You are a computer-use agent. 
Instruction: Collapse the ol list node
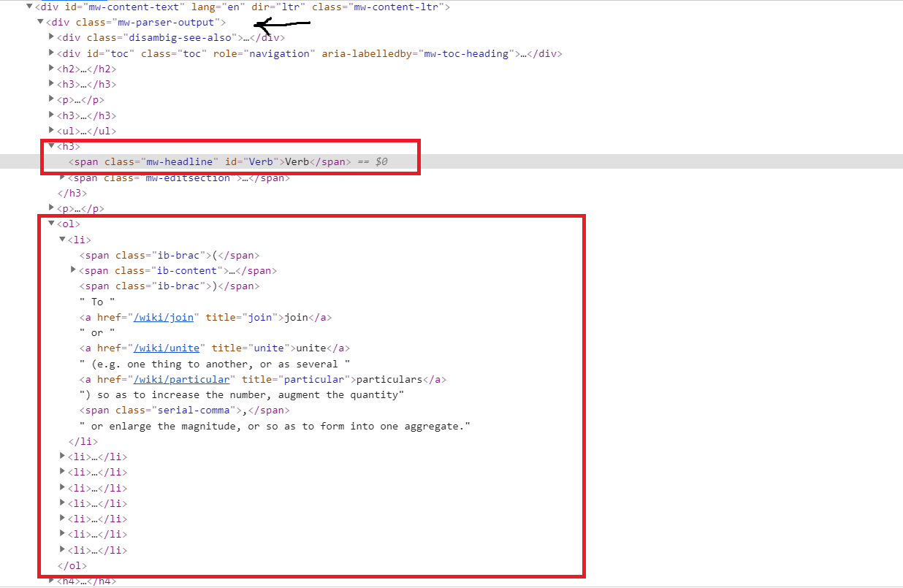(x=51, y=224)
